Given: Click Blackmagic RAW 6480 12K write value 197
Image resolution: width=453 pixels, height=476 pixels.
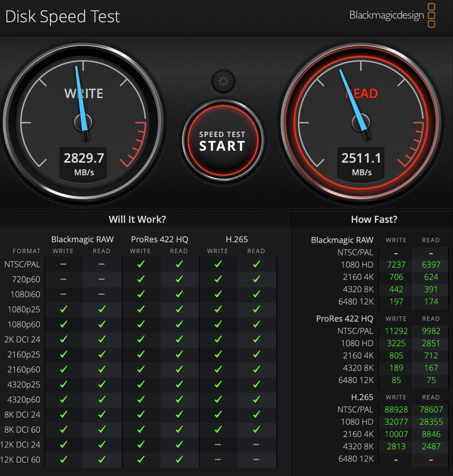Looking at the screenshot, I should click(396, 301).
